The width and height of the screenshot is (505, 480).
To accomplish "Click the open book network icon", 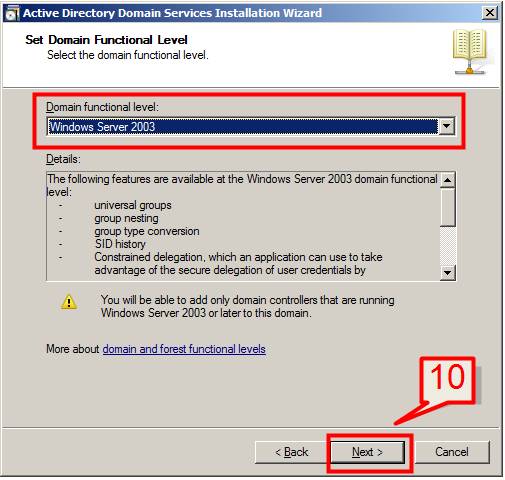I will click(470, 52).
